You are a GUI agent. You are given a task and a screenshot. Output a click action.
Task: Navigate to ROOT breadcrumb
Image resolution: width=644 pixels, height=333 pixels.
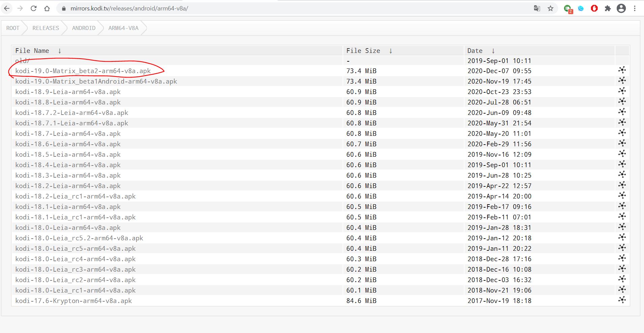(13, 28)
